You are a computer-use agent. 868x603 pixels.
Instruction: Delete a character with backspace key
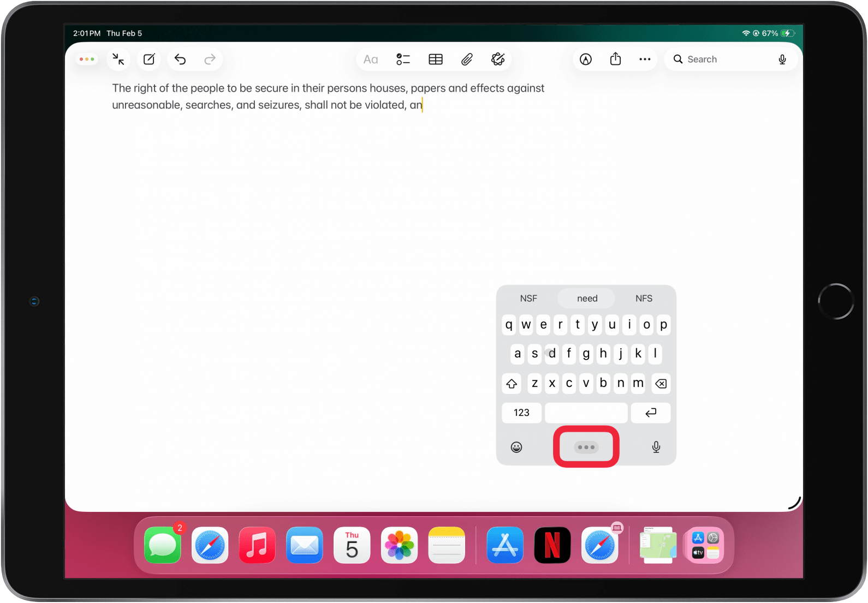point(661,384)
